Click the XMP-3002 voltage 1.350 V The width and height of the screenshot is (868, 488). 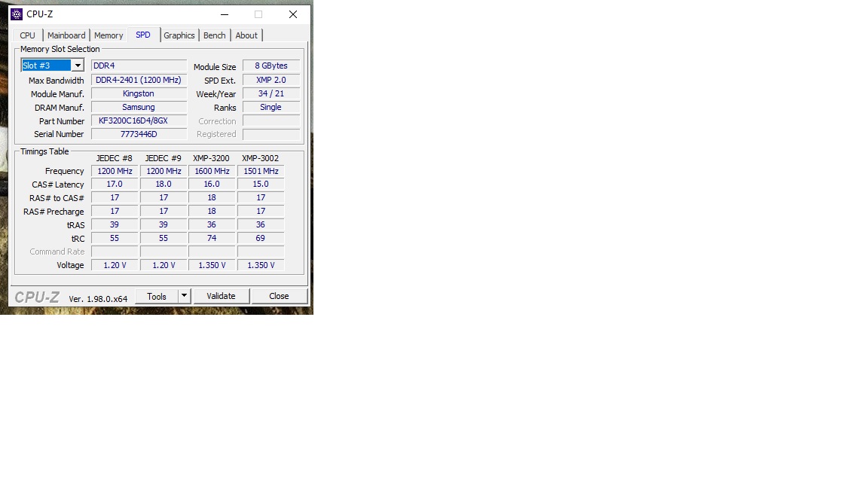[261, 265]
